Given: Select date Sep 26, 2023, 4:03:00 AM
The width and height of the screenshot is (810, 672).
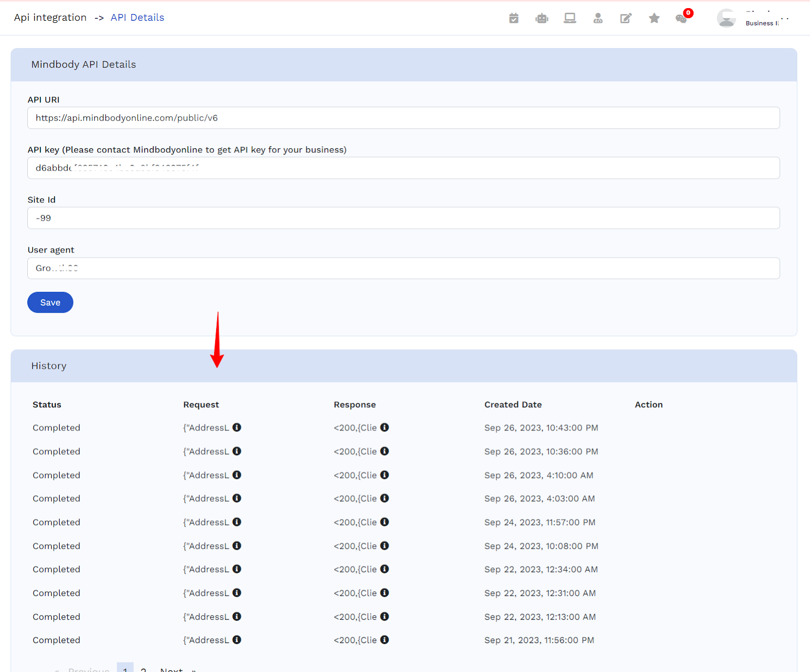Looking at the screenshot, I should (540, 499).
